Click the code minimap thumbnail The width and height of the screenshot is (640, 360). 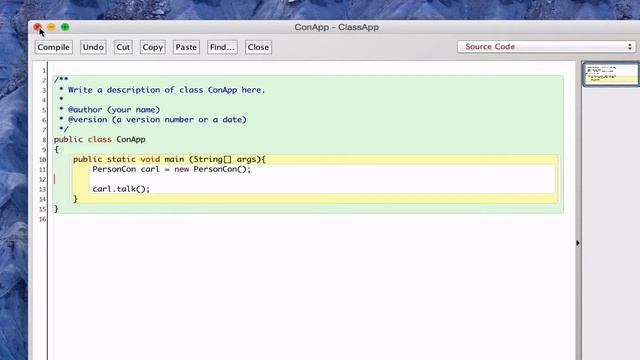coord(611,74)
